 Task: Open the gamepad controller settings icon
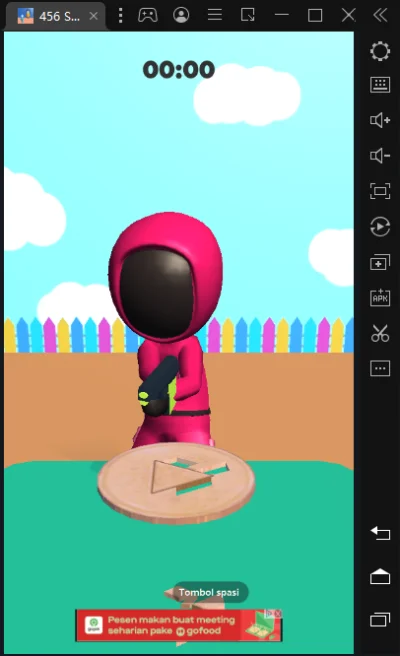pyautogui.click(x=148, y=15)
